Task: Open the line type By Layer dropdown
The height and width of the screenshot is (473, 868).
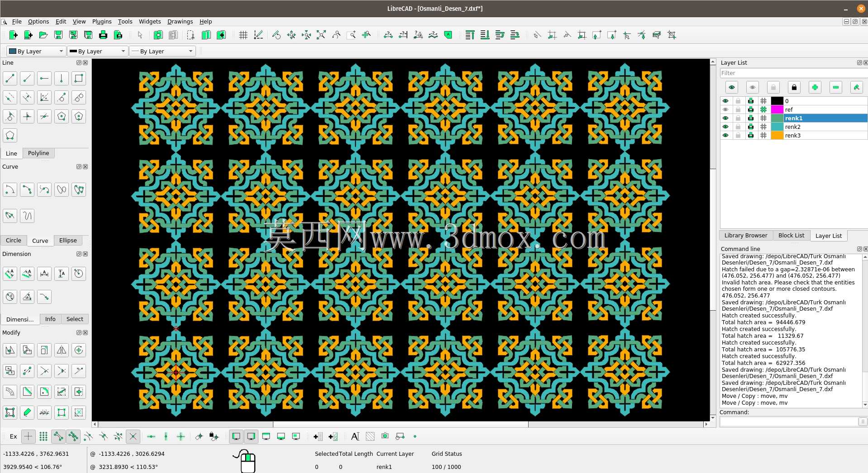Action: [162, 51]
